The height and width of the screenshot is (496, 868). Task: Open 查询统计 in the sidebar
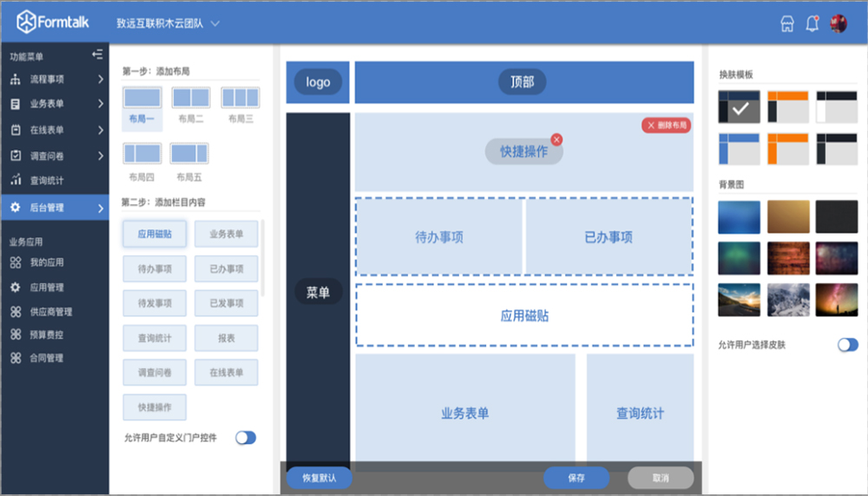tap(47, 181)
